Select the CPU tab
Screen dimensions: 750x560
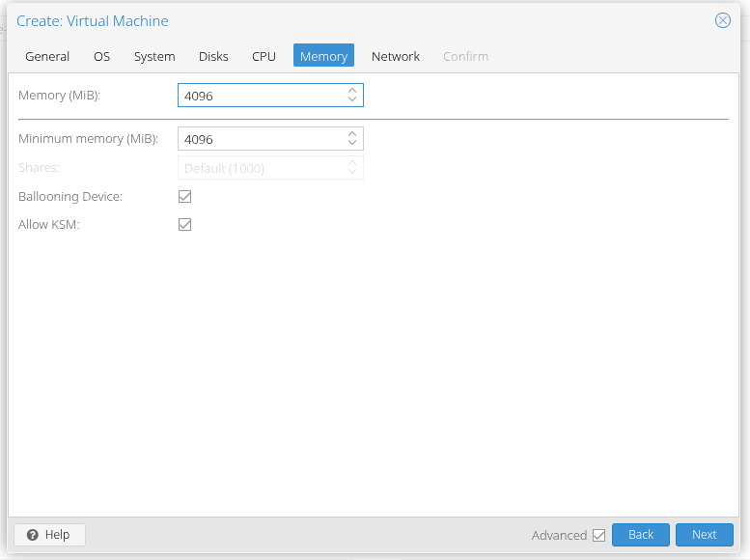pos(264,56)
